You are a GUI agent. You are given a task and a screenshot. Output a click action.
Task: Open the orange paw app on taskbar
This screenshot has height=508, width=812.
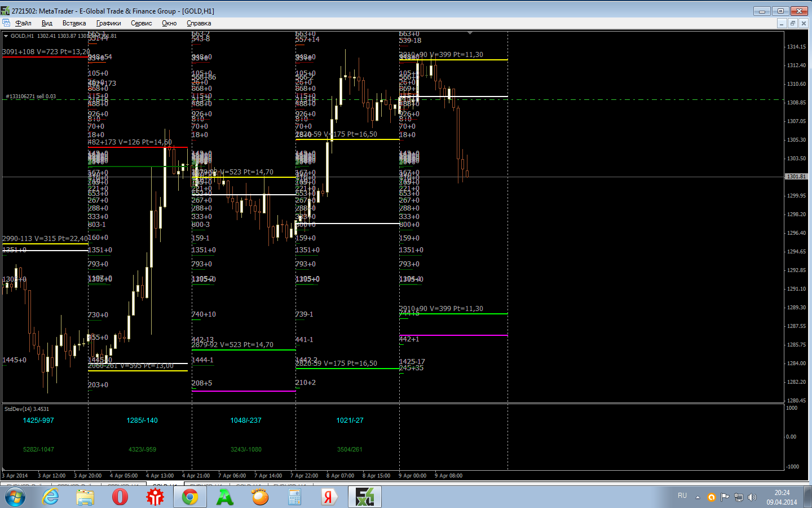click(x=260, y=497)
